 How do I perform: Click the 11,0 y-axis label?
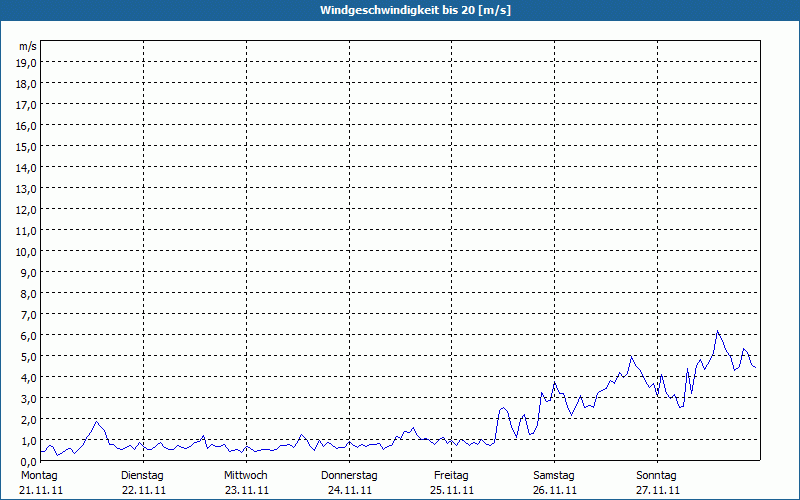tap(27, 231)
